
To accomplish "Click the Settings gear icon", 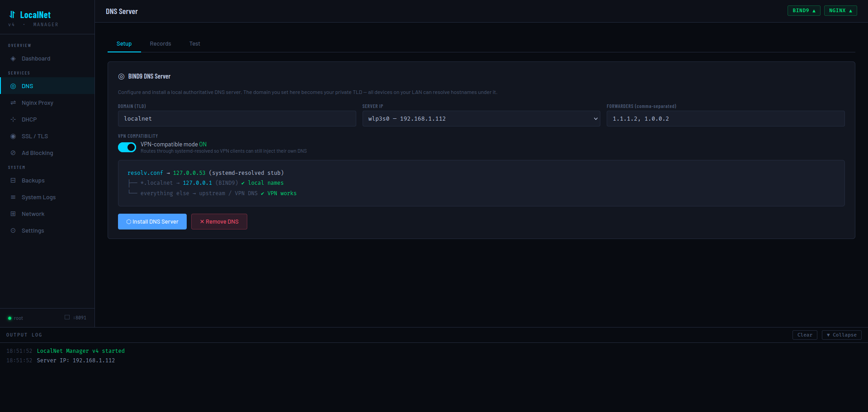I will tap(13, 231).
